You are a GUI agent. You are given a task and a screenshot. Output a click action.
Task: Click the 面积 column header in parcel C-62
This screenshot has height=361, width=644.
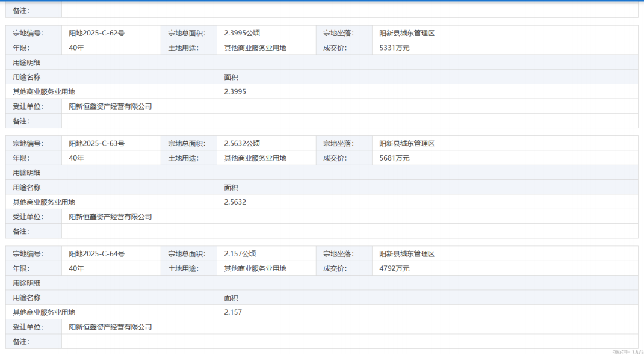(x=231, y=78)
